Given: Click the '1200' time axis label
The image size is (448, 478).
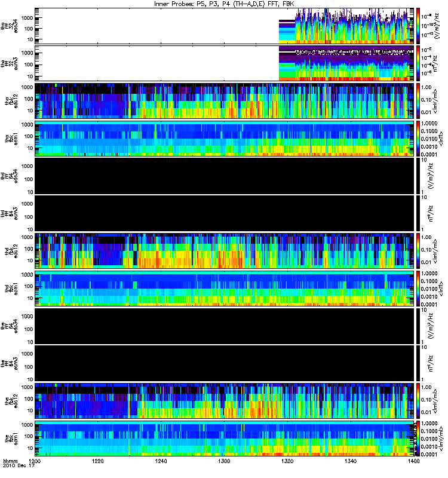Looking at the screenshot, I should tap(35, 461).
